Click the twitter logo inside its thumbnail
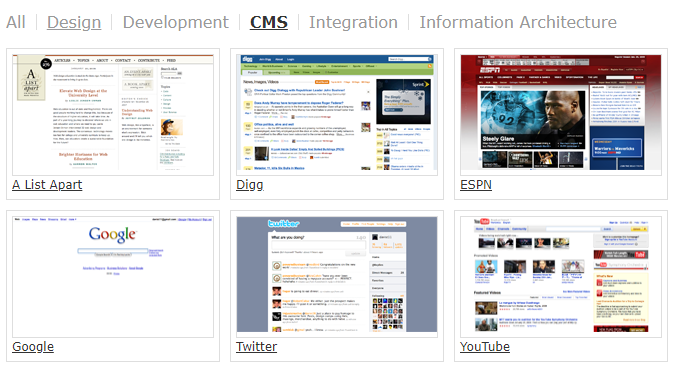678x373 pixels. [x=284, y=223]
